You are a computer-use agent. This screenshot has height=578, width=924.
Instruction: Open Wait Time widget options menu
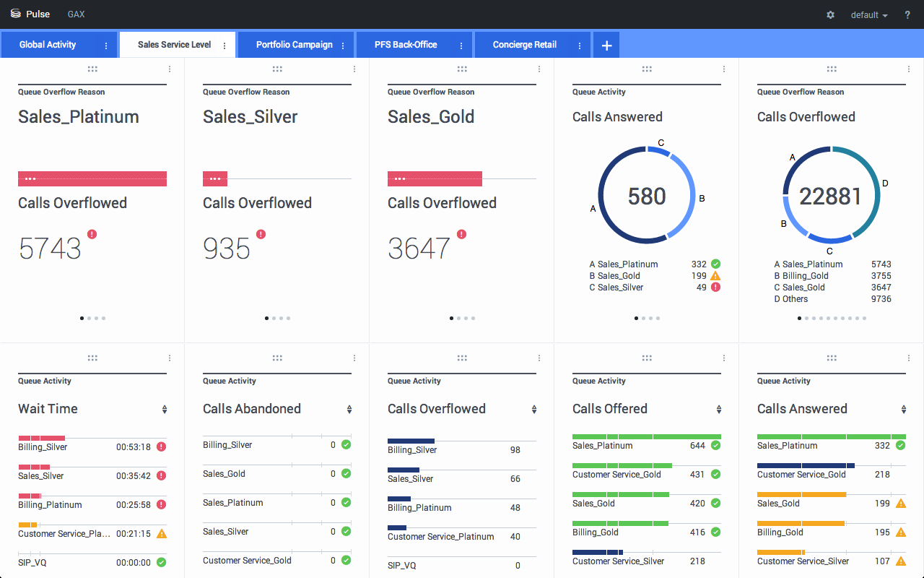pos(170,358)
